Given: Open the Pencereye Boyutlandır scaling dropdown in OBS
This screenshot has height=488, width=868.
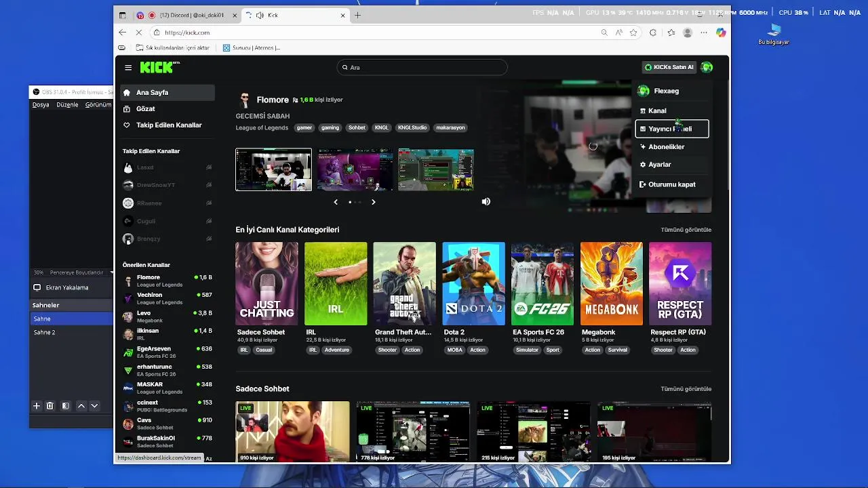Looking at the screenshot, I should click(80, 272).
